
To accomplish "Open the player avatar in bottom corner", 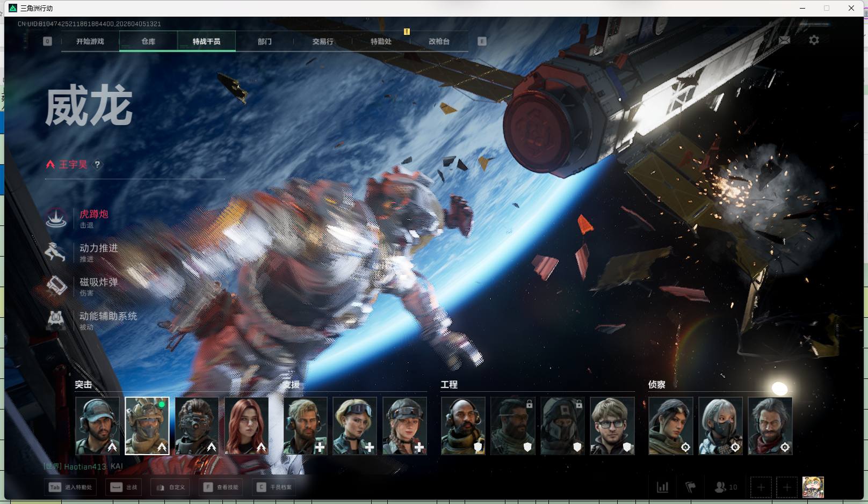I will click(813, 487).
